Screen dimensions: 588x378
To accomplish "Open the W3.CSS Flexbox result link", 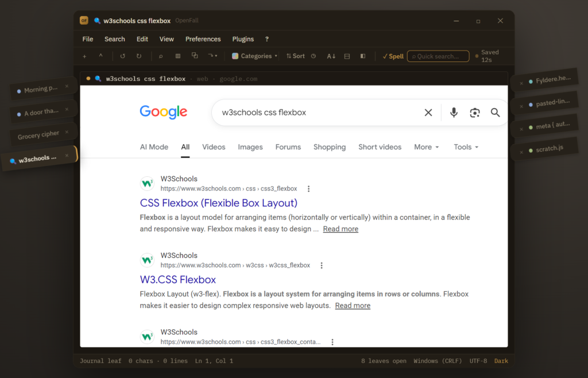I will [x=178, y=279].
